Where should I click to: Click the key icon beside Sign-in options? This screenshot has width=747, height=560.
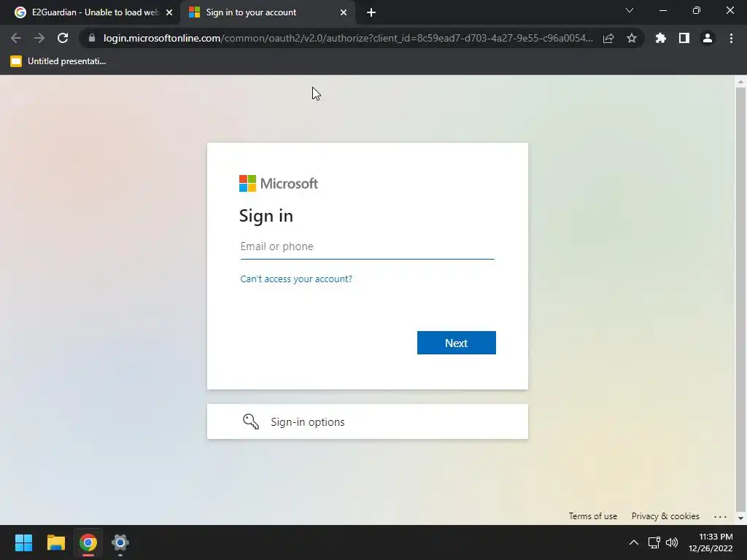251,421
